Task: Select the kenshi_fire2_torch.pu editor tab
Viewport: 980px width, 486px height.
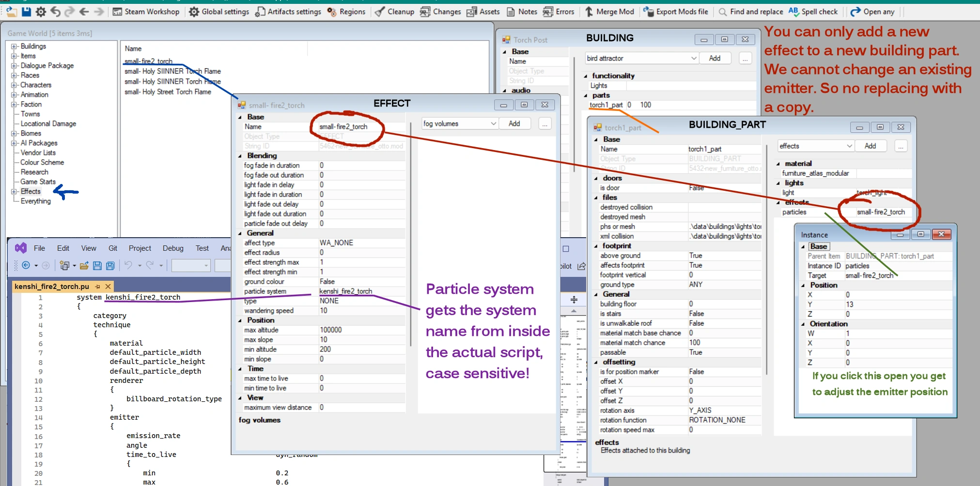Action: tap(52, 287)
